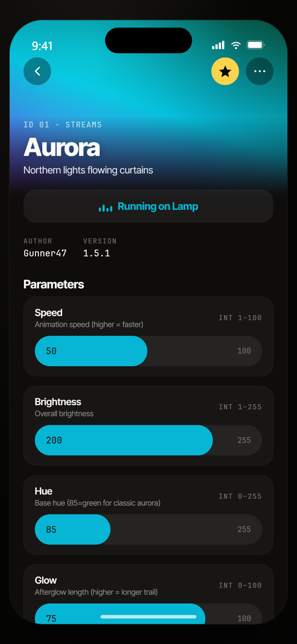This screenshot has width=297, height=644.
Task: Click the Glow slider bar
Action: 148,614
